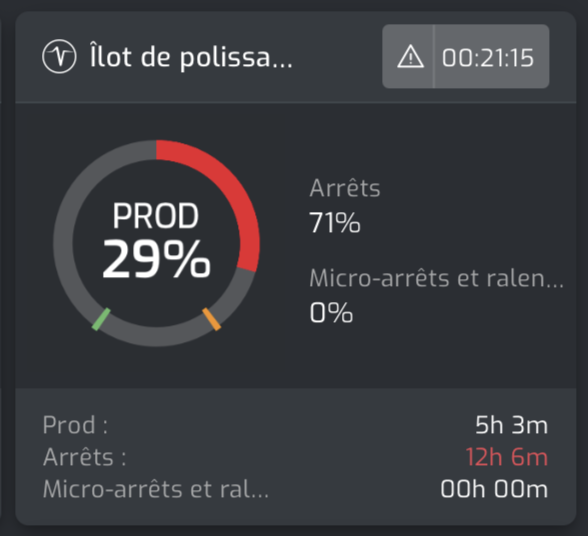Screen dimensions: 588x536
Task: Click the 00h 00m micro-stops duration
Action: pos(494,490)
